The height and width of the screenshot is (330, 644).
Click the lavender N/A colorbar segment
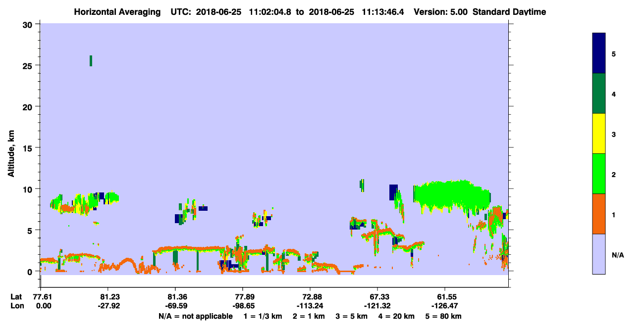pyautogui.click(x=599, y=254)
